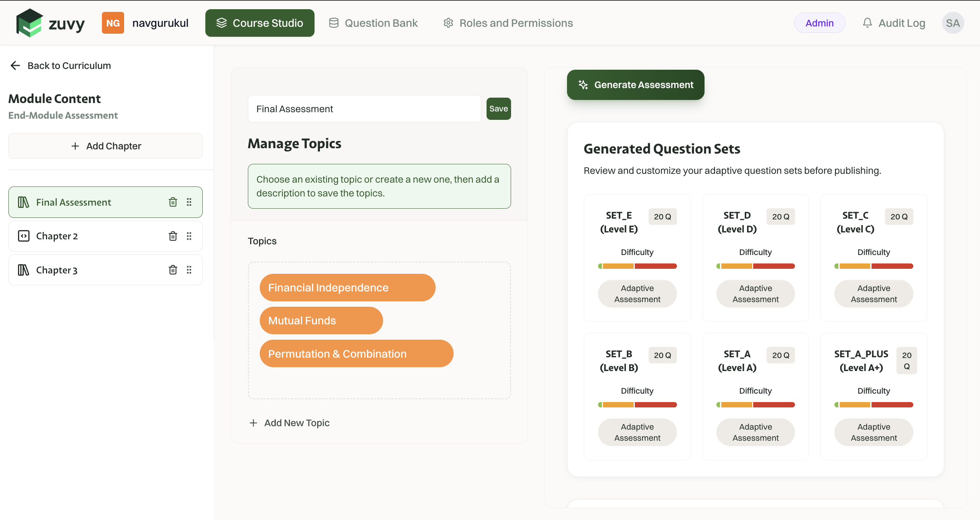Click the Audit Log bell icon
The image size is (980, 520).
[867, 23]
